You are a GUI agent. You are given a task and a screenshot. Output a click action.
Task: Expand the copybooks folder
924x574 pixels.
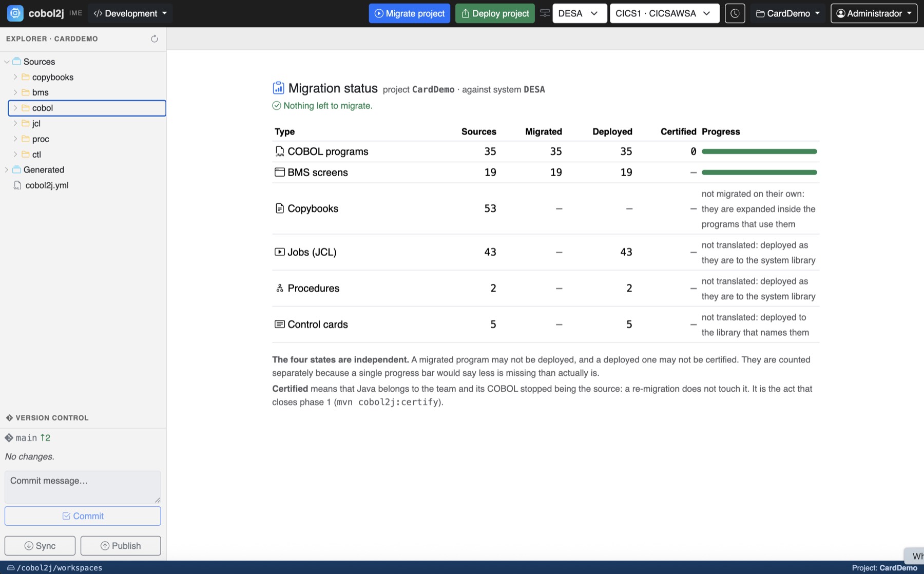click(15, 77)
